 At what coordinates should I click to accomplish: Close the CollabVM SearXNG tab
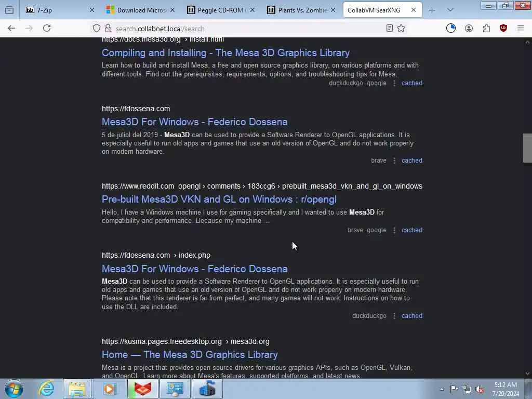coord(413,10)
